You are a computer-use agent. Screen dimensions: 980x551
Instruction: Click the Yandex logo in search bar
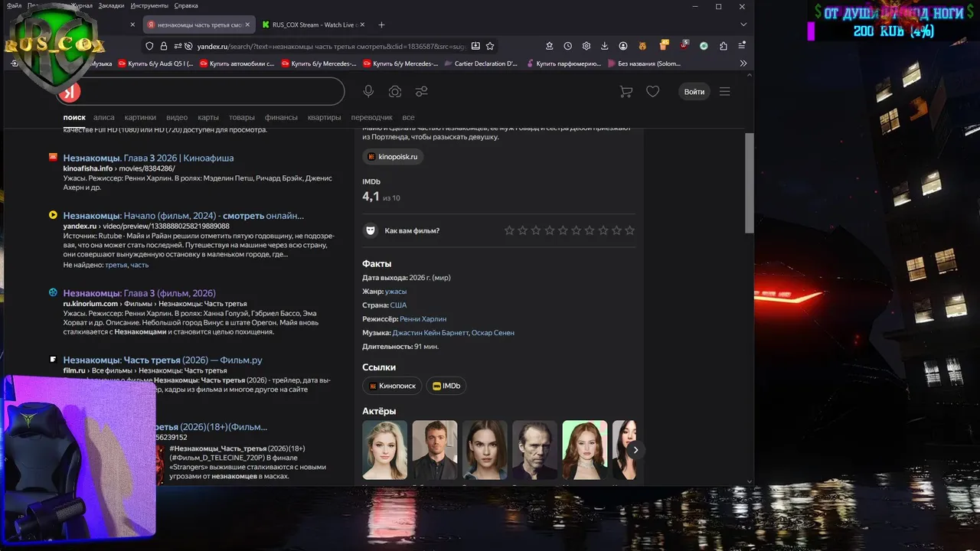pos(70,92)
